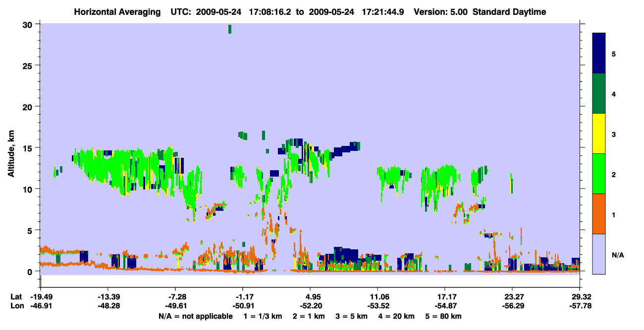Click latitude value -13.39
The height and width of the screenshot is (330, 644).
(x=108, y=297)
